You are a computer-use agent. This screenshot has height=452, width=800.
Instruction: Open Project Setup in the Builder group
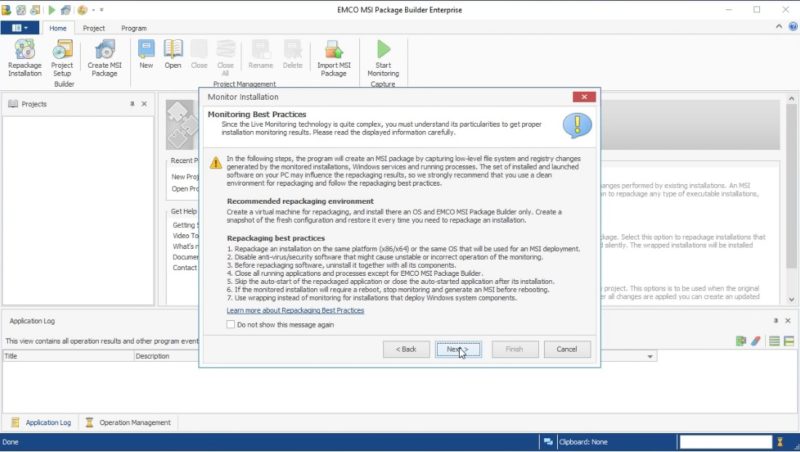[62, 58]
